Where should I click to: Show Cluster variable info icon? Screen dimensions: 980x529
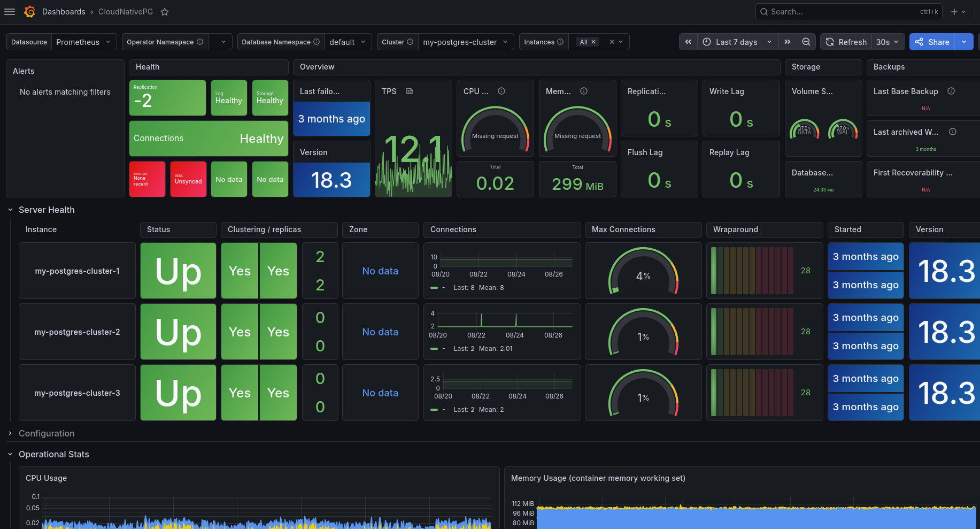pyautogui.click(x=410, y=42)
